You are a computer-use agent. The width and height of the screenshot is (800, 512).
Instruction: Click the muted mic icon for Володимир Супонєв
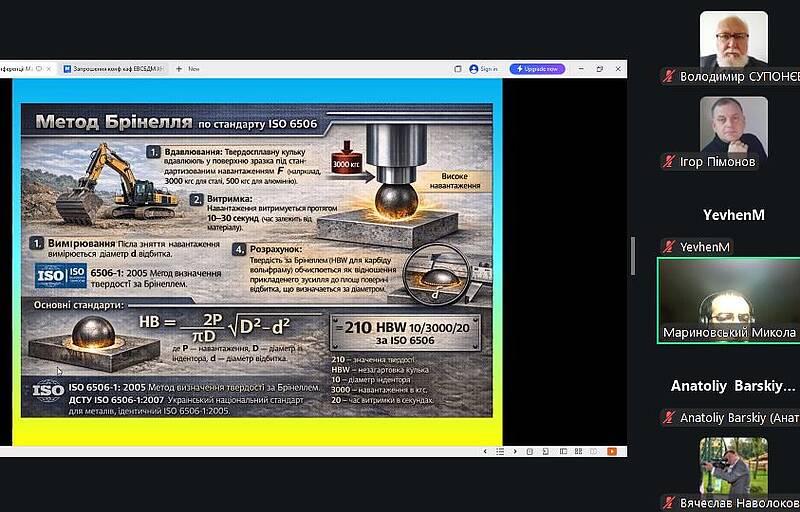tap(668, 76)
